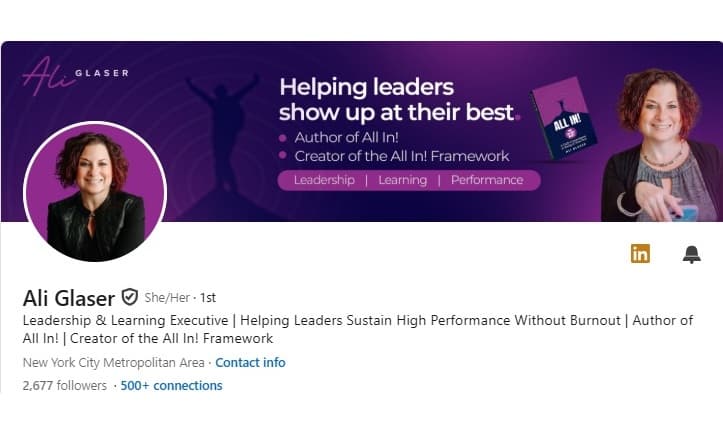Click the Learning label in the banner
The width and height of the screenshot is (723, 433).
coord(403,180)
